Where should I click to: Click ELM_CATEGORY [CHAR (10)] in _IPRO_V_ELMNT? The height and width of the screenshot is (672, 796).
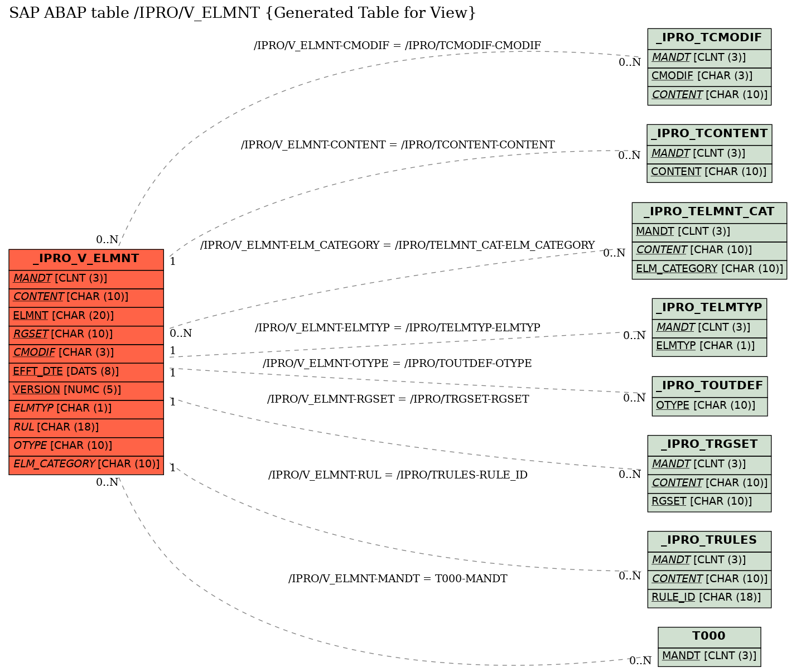click(x=86, y=465)
